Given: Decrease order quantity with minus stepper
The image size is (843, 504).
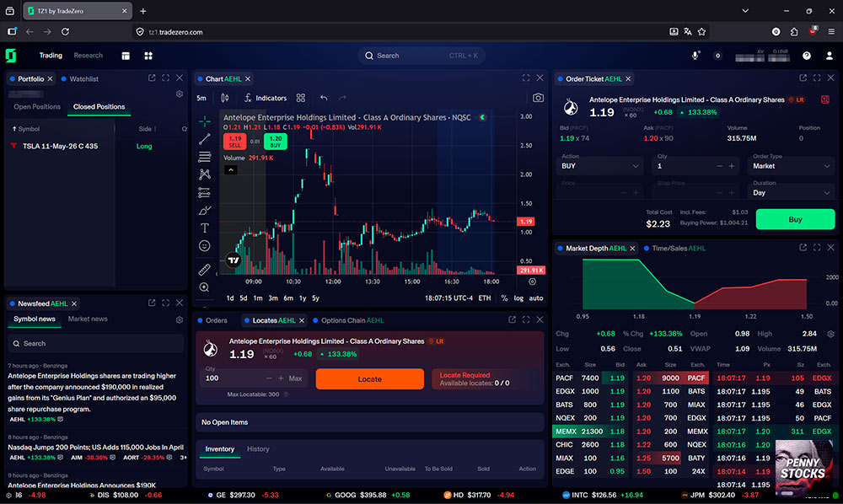Looking at the screenshot, I should tap(719, 166).
